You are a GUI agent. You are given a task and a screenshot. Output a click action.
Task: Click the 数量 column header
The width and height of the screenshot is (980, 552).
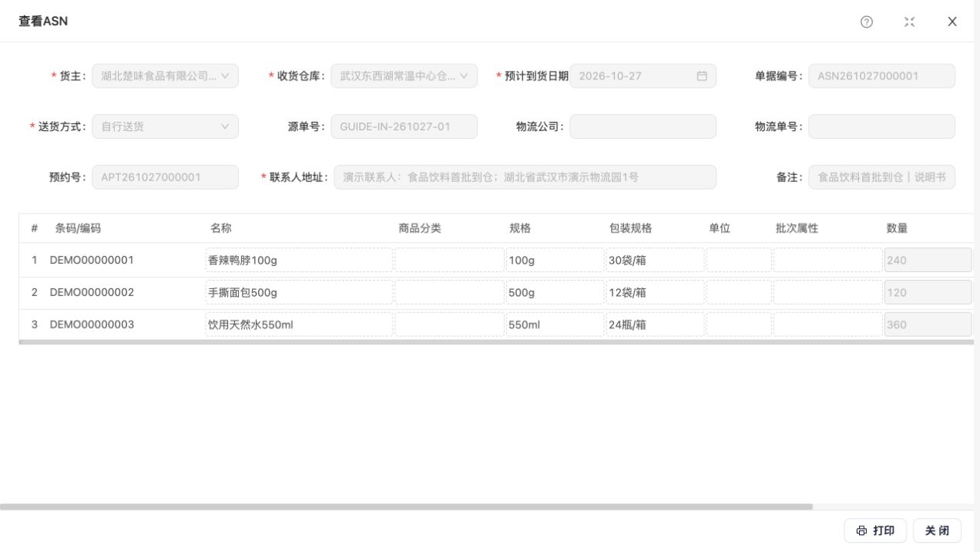[x=897, y=228]
